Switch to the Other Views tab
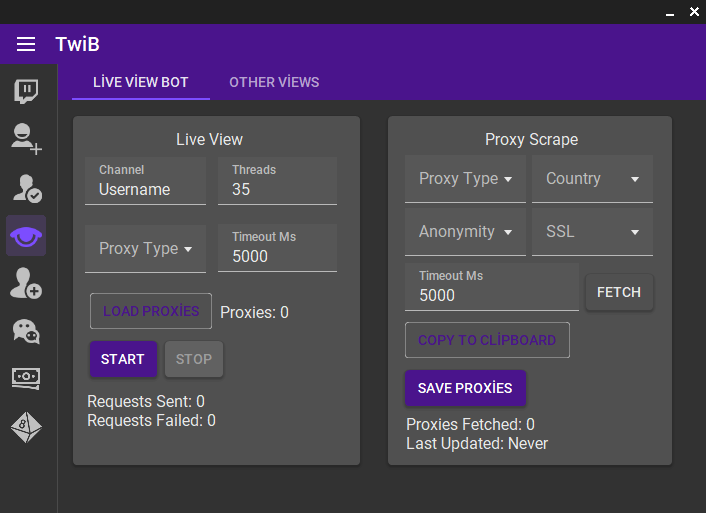The image size is (706, 513). pos(274,82)
